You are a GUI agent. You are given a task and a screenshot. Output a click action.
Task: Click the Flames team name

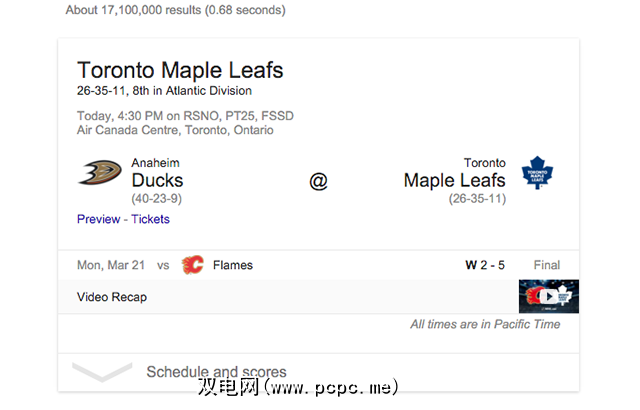click(232, 265)
